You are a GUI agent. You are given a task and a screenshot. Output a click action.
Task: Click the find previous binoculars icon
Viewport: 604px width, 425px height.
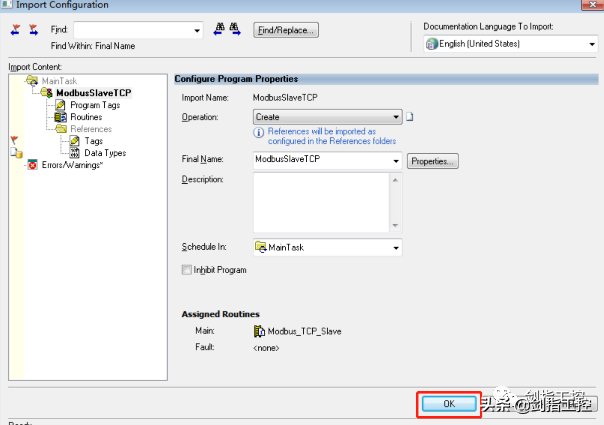[219, 30]
